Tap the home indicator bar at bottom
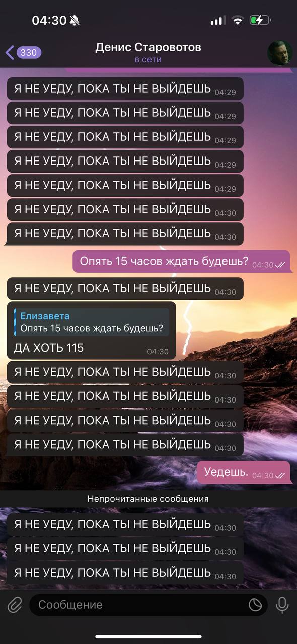The height and width of the screenshot is (644, 297). point(148,637)
